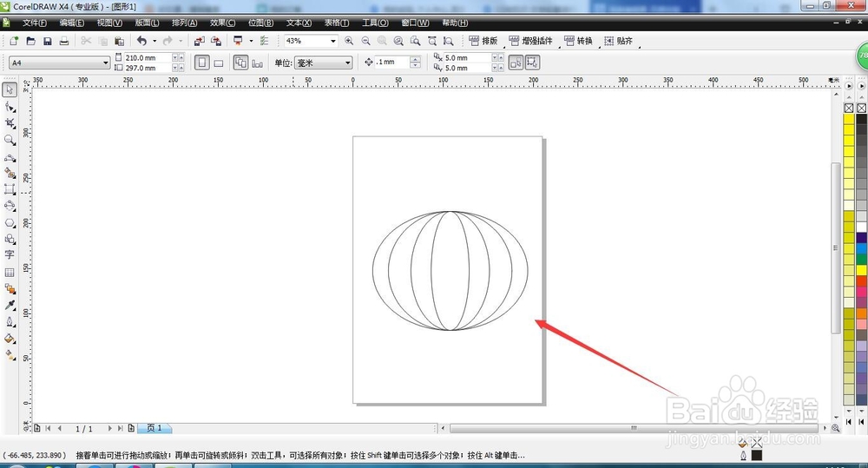The height and width of the screenshot is (468, 868).
Task: Click the page width 210.0 mm field
Action: pos(148,57)
